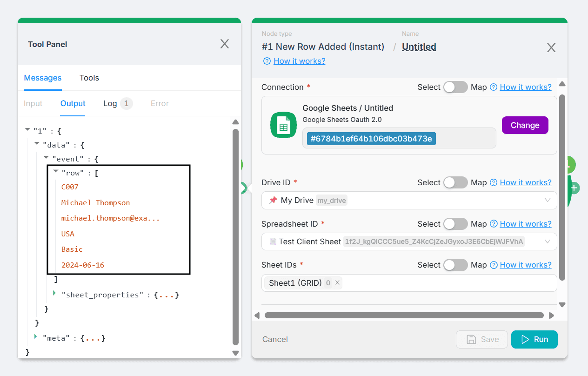Click the question mark icon beside Connection

[494, 87]
